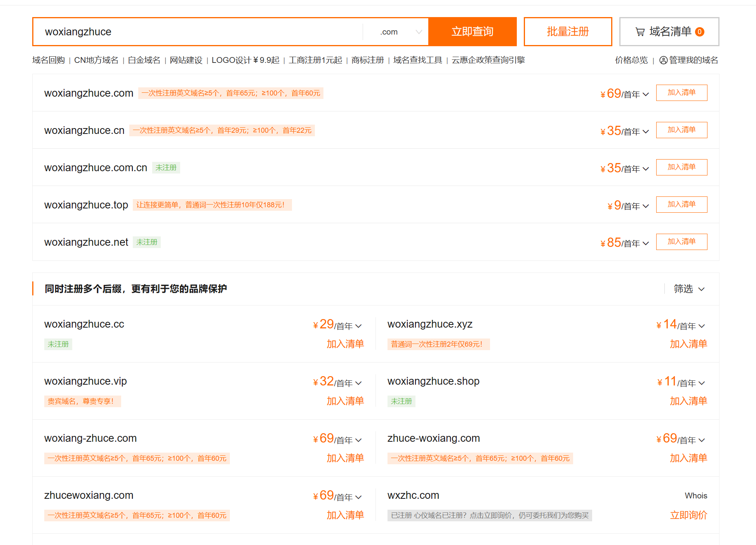
Task: Click Whois link for wxzhc.com
Action: 696,496
